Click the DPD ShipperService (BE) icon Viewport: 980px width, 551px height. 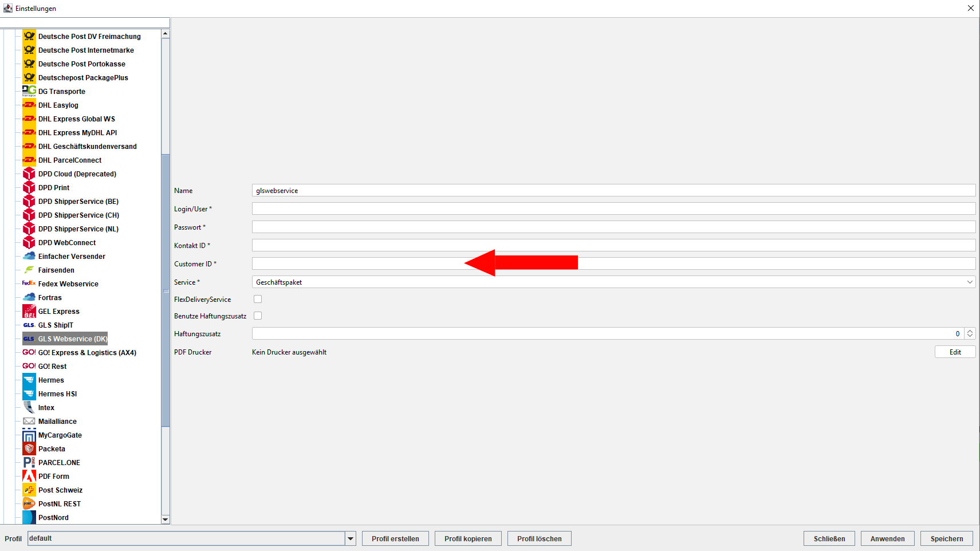[x=29, y=201]
